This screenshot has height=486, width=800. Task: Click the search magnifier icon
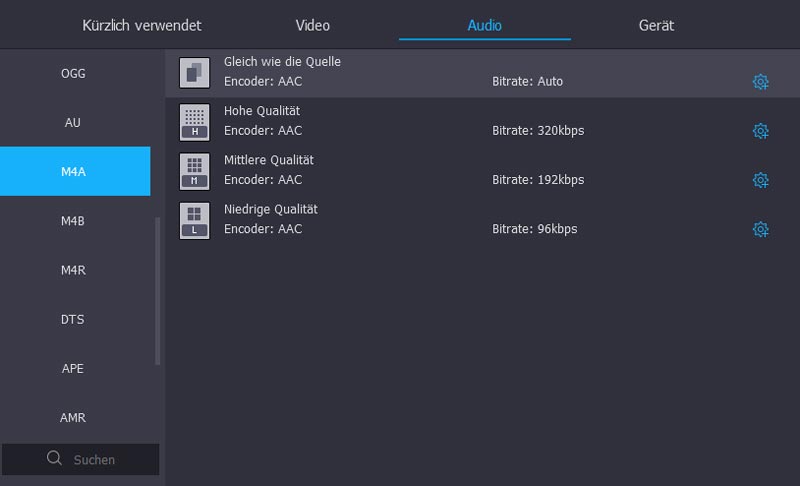click(x=55, y=459)
